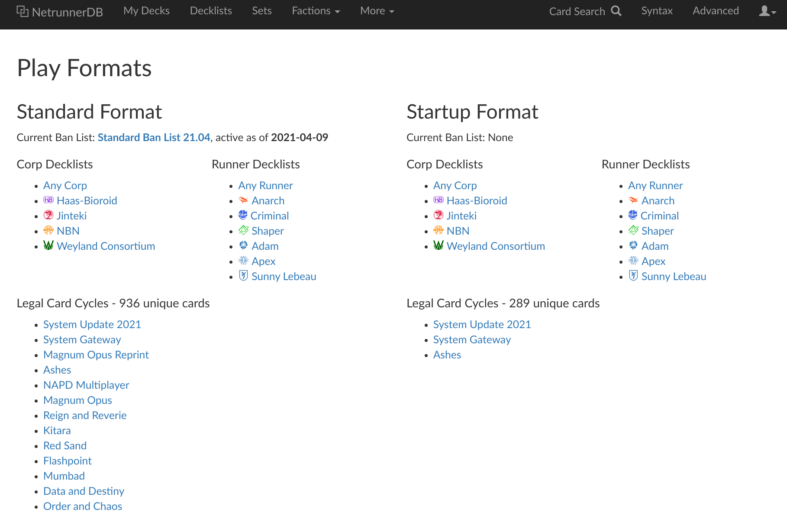
Task: Select the Decklists menu item
Action: [211, 11]
